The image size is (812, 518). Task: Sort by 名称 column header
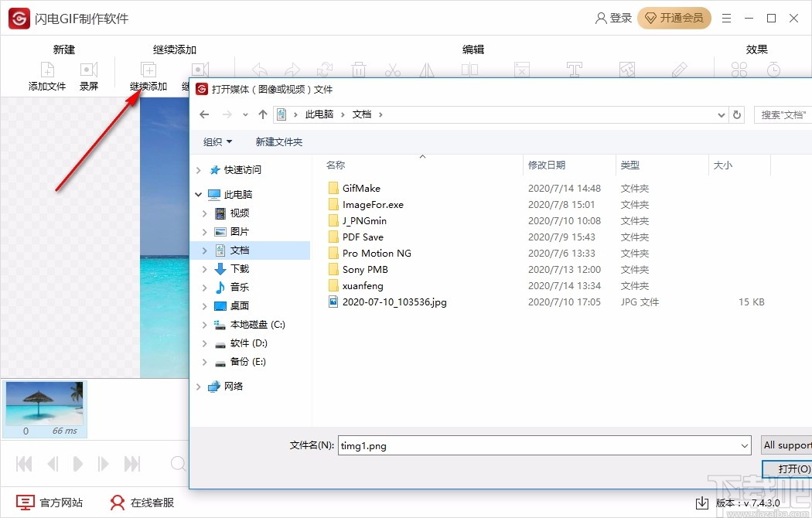click(336, 165)
